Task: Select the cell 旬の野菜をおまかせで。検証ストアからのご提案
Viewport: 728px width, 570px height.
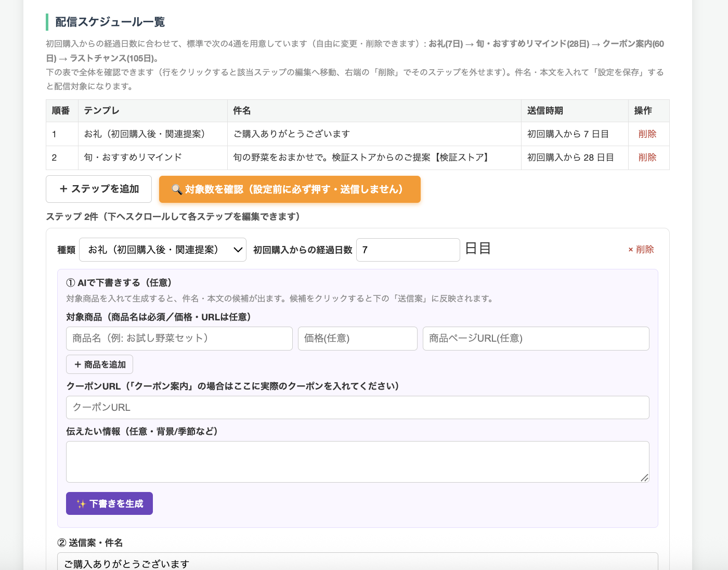Action: (374, 158)
